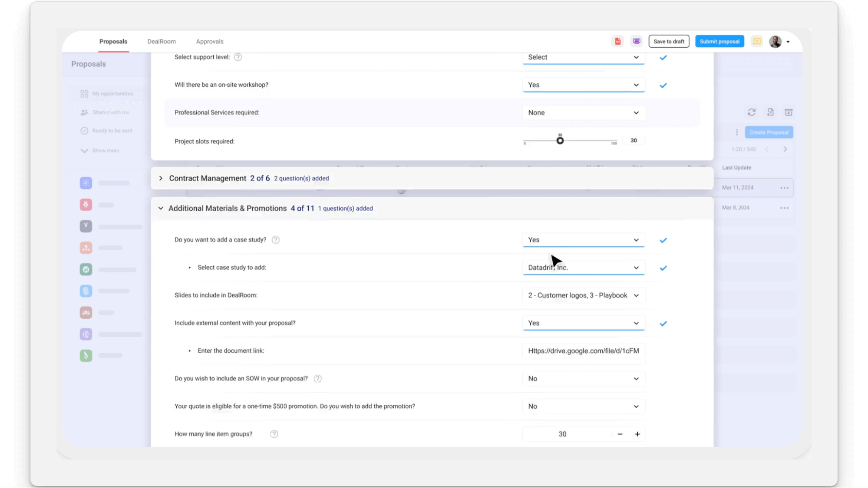This screenshot has width=868, height=488.
Task: Increase line item groups with plus button
Action: (x=637, y=434)
